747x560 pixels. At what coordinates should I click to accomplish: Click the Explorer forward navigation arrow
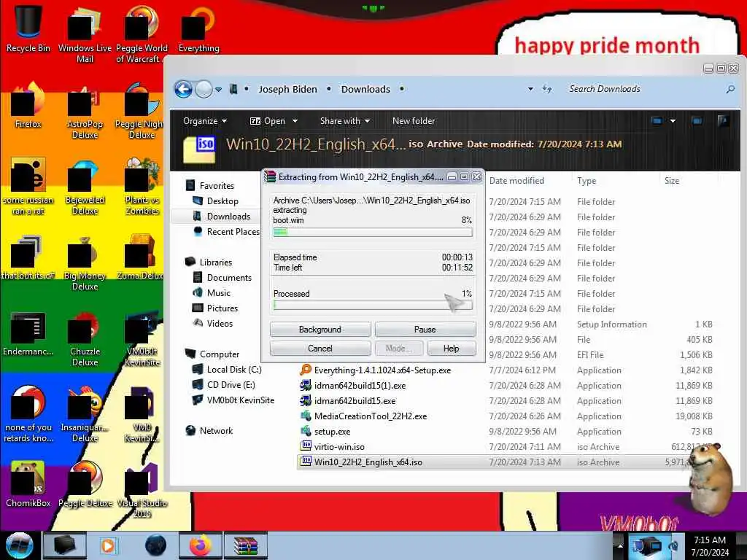(x=204, y=89)
